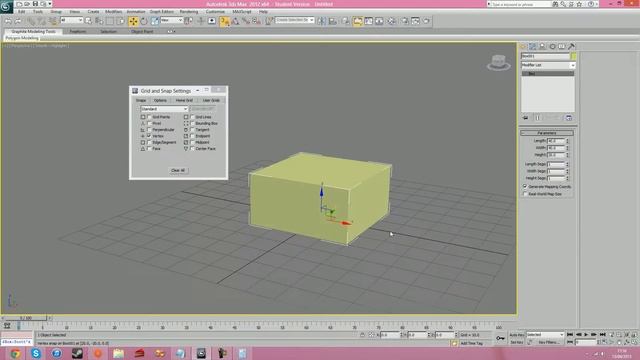Screen dimensions: 640x360
Task: Open the Display command panel tab
Action: click(x=562, y=47)
